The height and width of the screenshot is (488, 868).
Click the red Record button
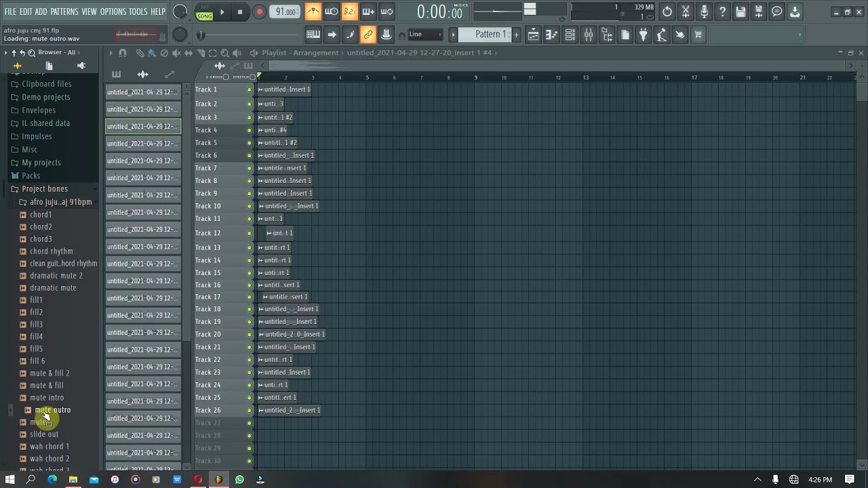click(259, 12)
